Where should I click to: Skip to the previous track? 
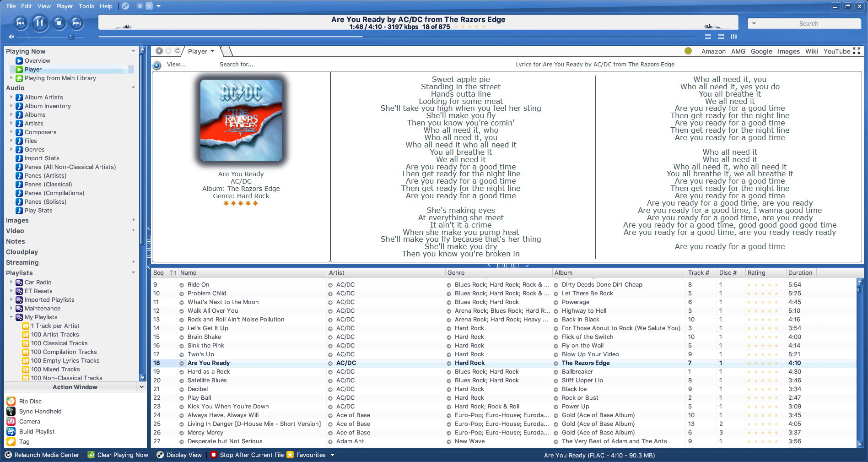pyautogui.click(x=21, y=22)
